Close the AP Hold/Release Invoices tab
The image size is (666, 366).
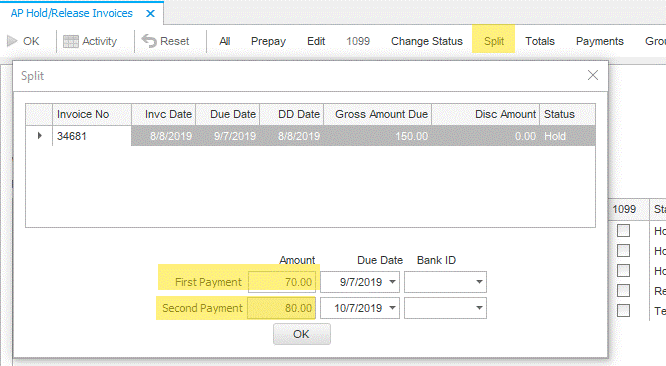(150, 14)
